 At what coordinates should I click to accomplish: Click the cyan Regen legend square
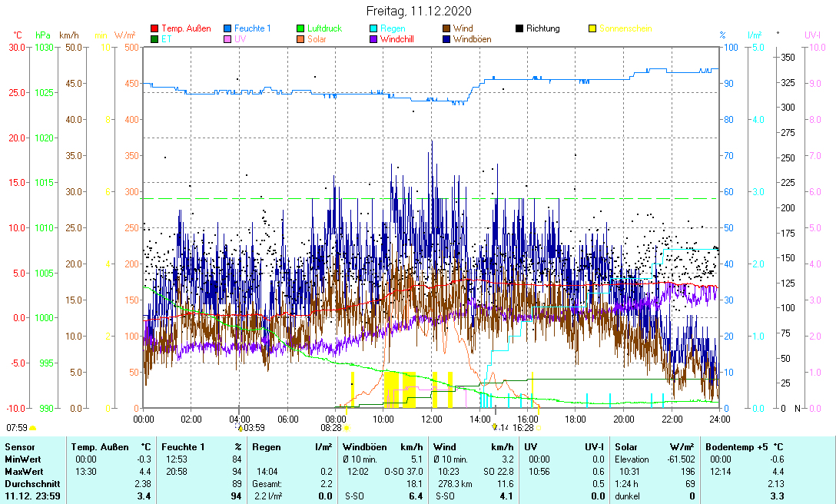373,28
